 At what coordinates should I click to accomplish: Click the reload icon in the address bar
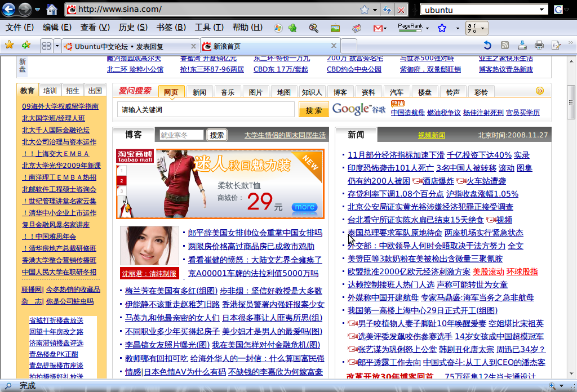387,10
